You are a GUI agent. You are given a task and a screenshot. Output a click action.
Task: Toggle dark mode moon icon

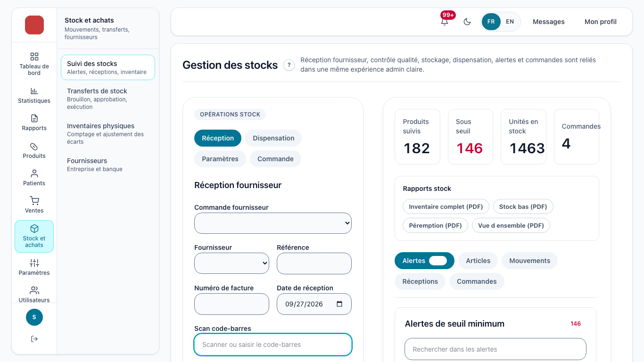[467, 22]
